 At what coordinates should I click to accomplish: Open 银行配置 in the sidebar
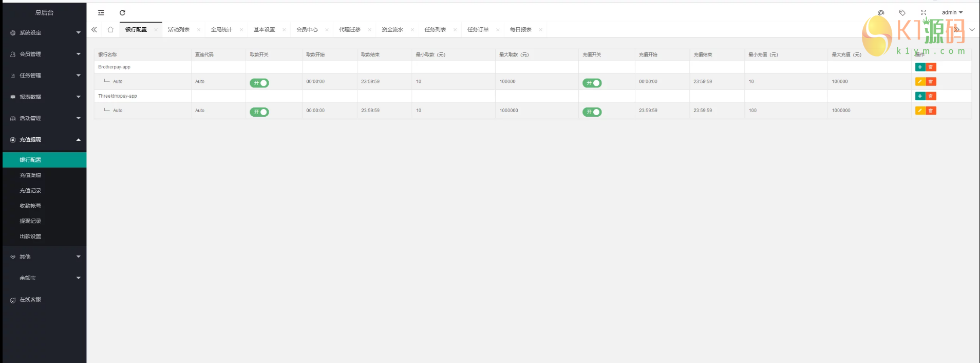click(x=45, y=160)
